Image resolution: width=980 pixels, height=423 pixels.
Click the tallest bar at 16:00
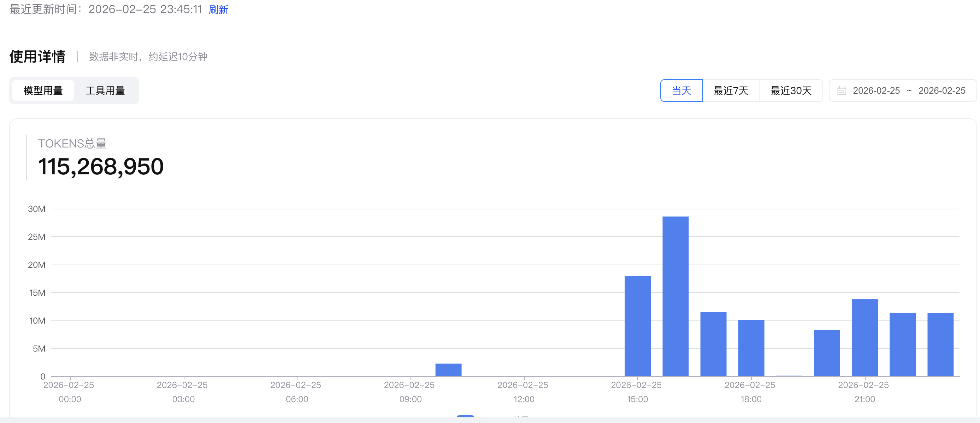675,297
